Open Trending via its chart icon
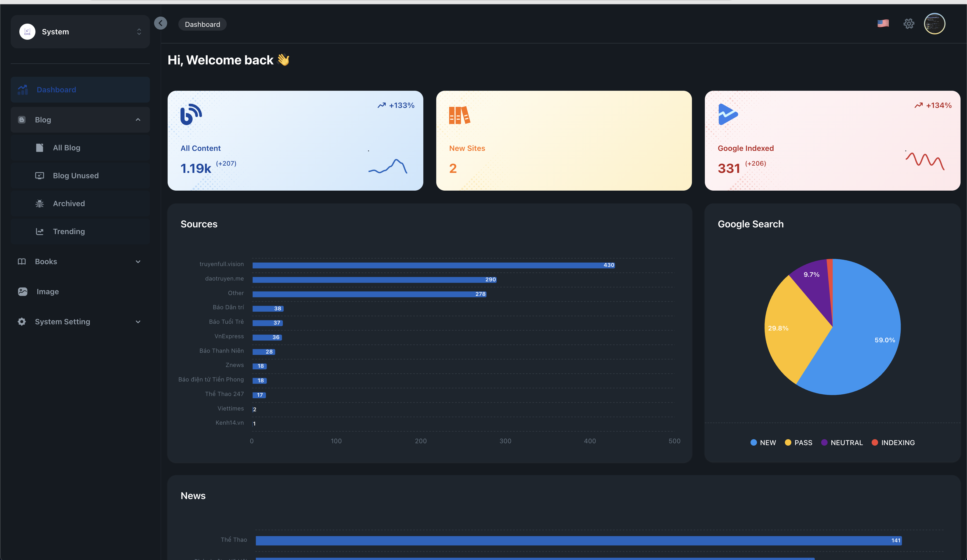The width and height of the screenshot is (967, 560). click(x=40, y=231)
